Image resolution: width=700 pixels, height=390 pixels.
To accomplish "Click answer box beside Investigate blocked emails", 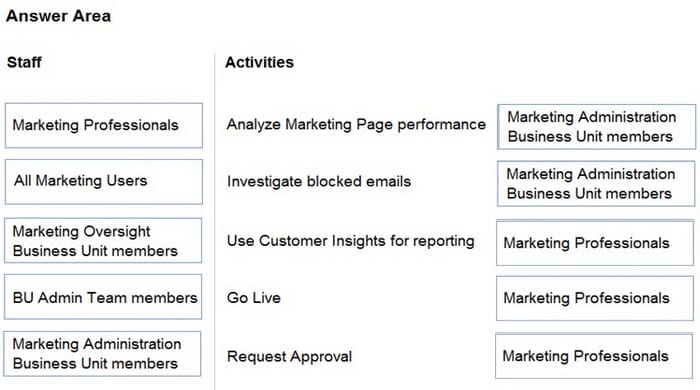I will pos(596,184).
